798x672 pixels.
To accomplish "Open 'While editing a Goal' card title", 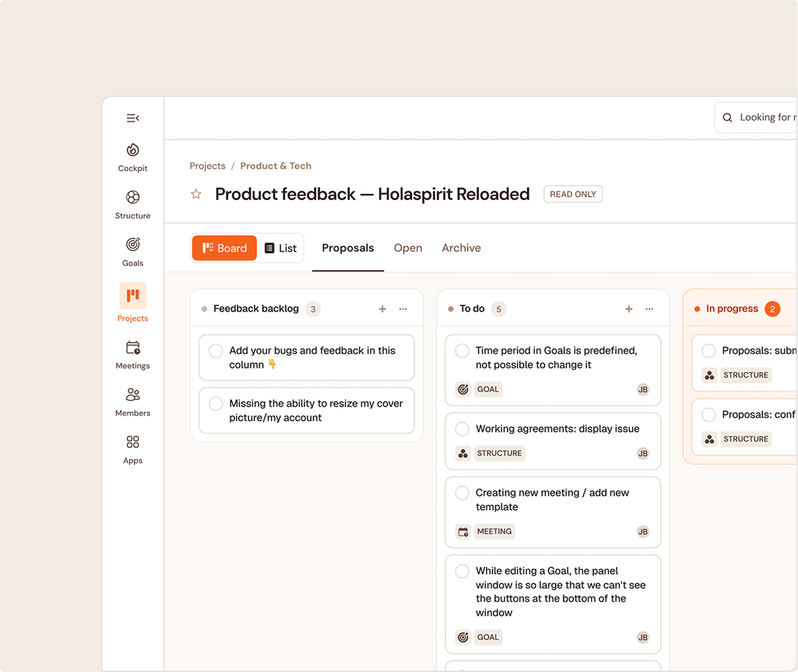I will point(561,592).
